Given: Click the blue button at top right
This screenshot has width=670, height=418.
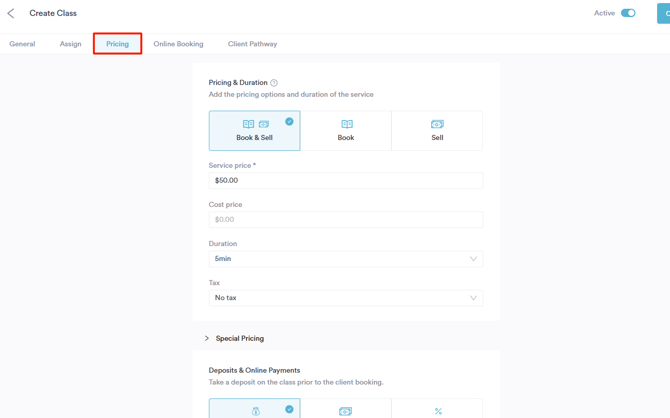Looking at the screenshot, I should [664, 13].
